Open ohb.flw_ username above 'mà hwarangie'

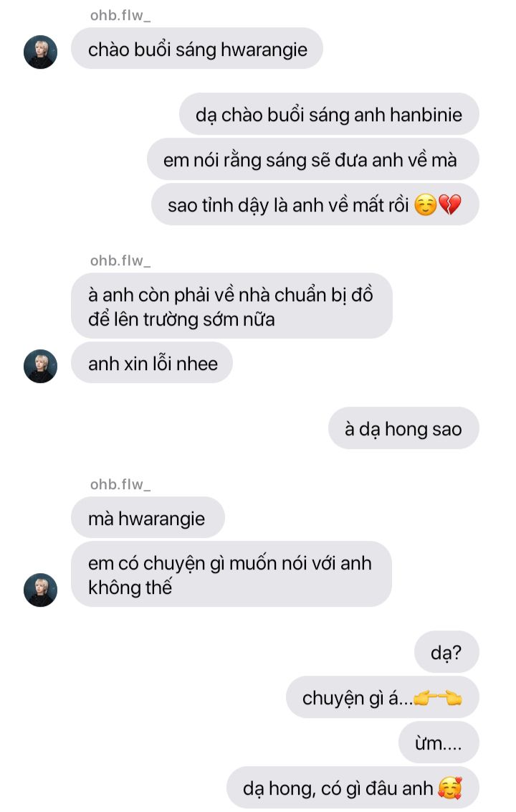pos(120,484)
